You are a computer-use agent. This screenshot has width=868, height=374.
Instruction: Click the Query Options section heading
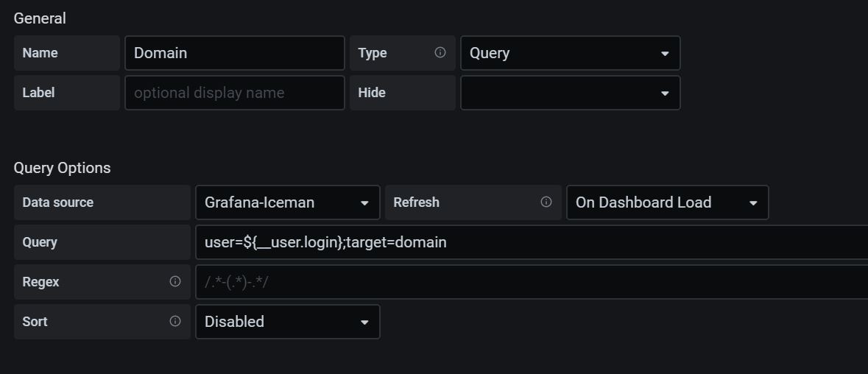[x=62, y=168]
